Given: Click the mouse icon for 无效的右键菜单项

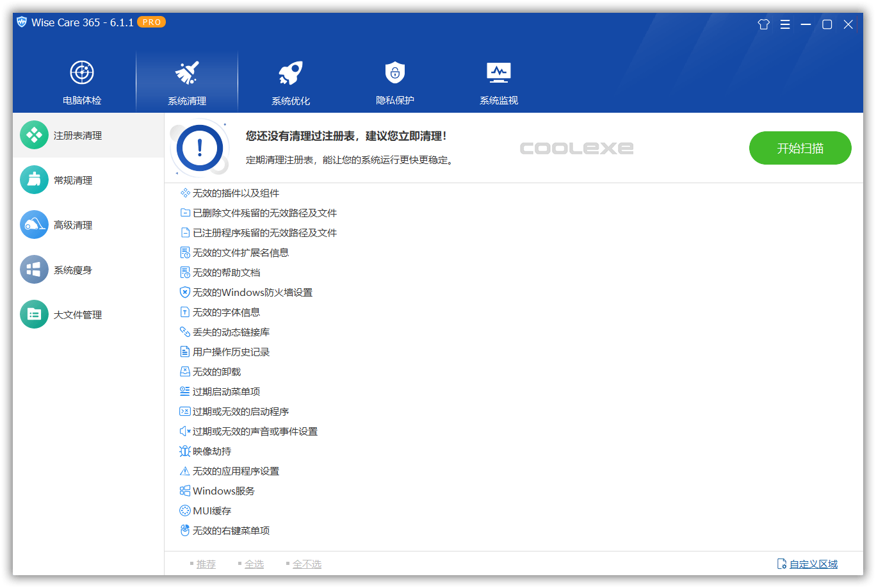Looking at the screenshot, I should click(x=185, y=530).
